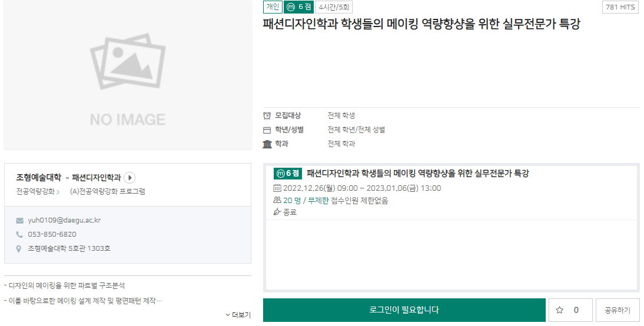Viewport: 644px width, 326px height.
Task: Click the people icon beside 20 명
Action: [x=277, y=200]
